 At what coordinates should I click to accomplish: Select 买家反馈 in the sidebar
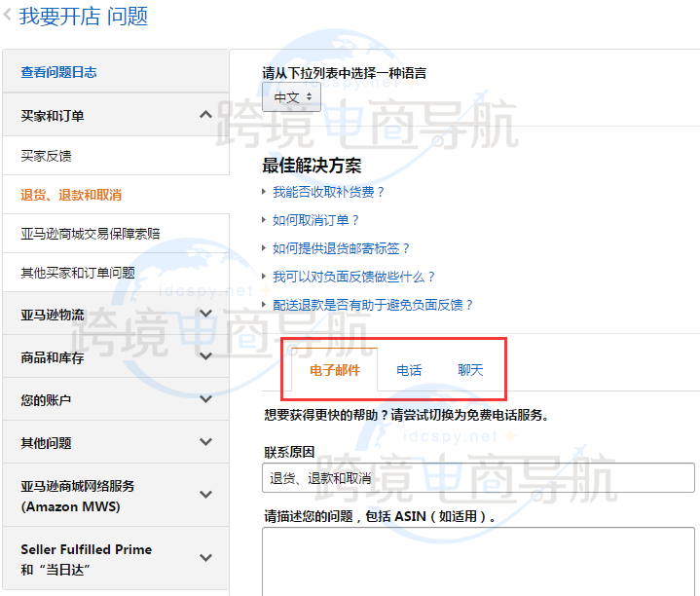pos(46,156)
